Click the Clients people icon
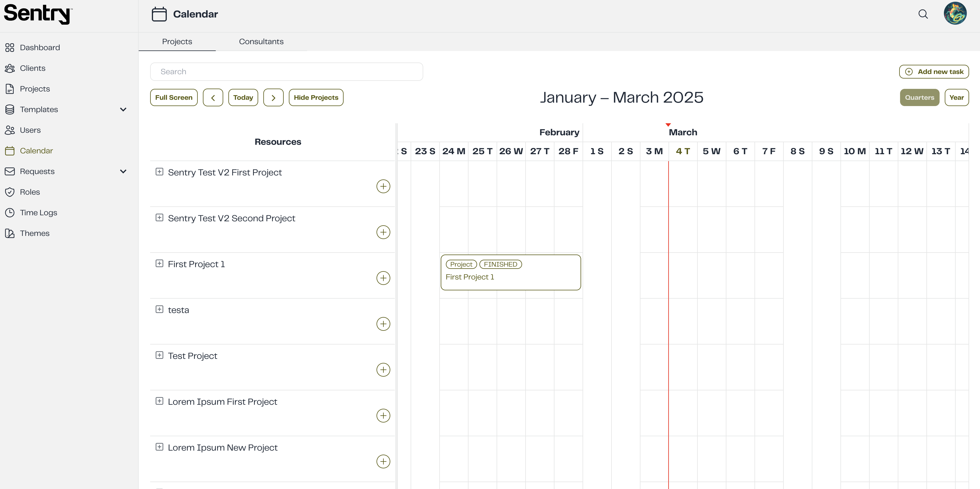The image size is (980, 489). pyautogui.click(x=10, y=68)
